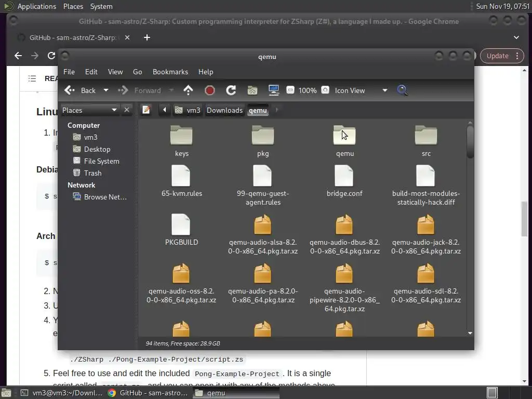Screen dimensions: 532x399
Task: Close the GitHub Z-Sharp Chrome tab
Action: pos(127,37)
